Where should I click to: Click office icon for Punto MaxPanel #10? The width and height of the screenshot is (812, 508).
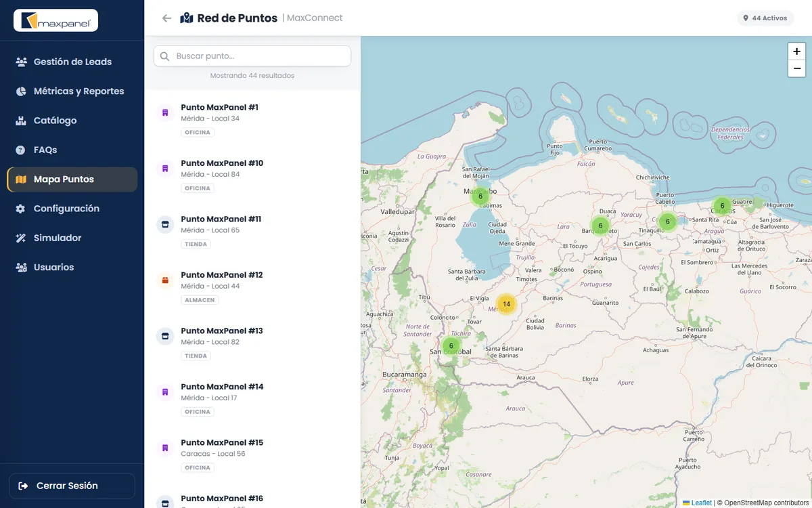click(x=165, y=168)
